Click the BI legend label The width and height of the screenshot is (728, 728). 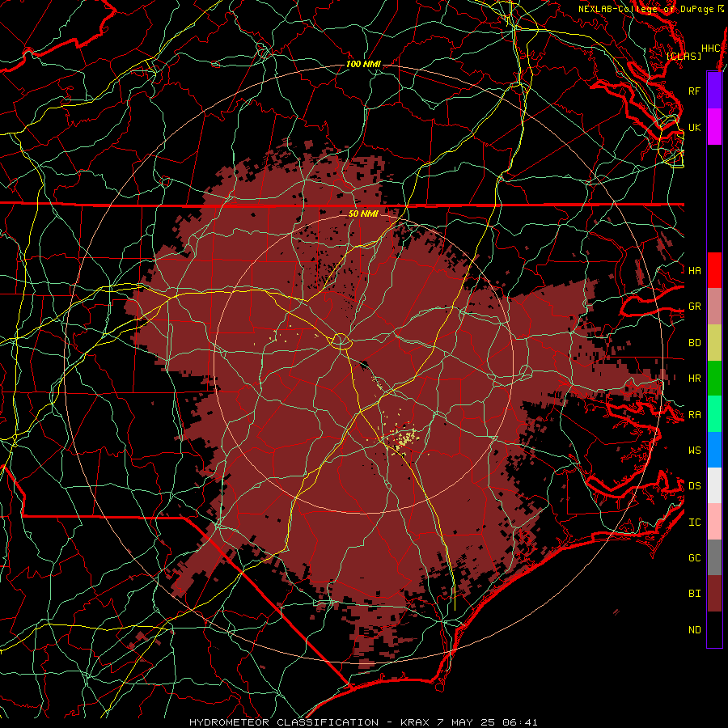[x=694, y=594]
